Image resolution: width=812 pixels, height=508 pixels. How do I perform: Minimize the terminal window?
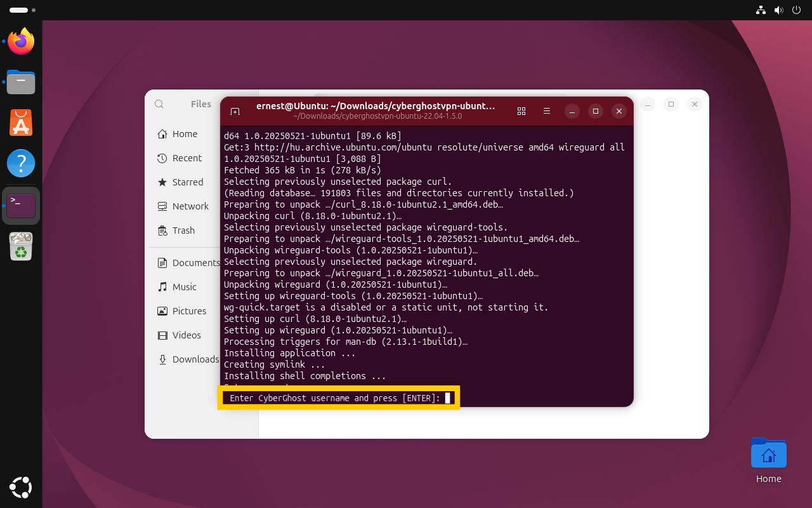572,111
